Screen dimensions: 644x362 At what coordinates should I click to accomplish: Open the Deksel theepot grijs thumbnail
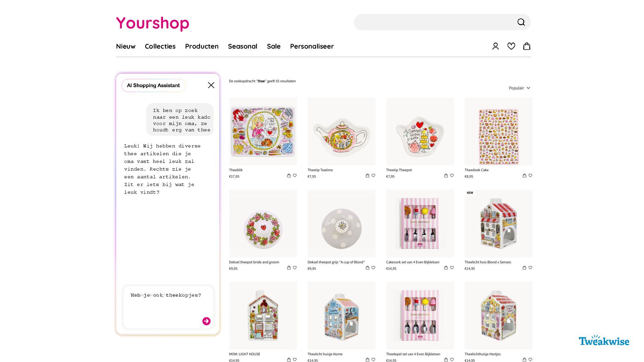click(x=341, y=224)
